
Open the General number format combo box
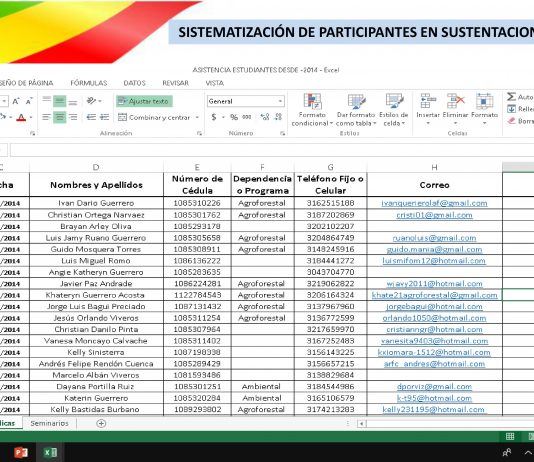245,101
